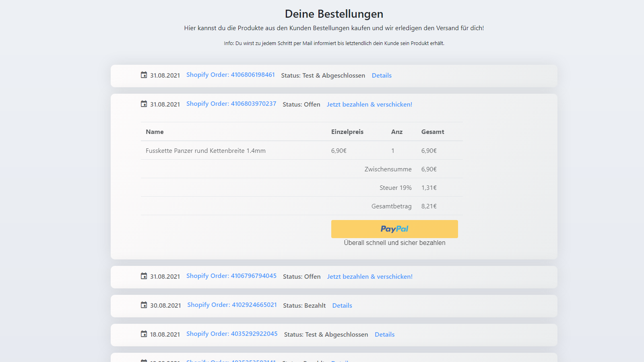Screen dimensions: 644x362
Task: Click the 'Gesamt' column header
Action: coord(433,132)
